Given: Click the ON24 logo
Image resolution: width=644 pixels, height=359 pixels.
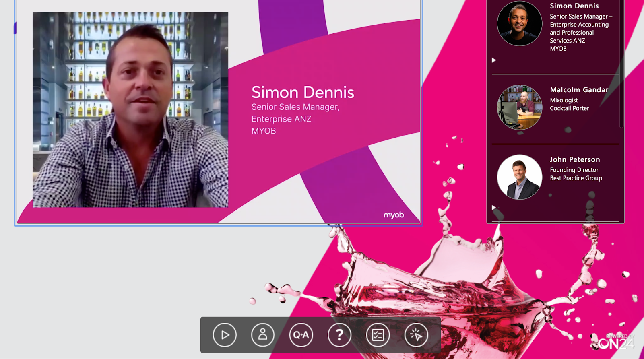Looking at the screenshot, I should (x=616, y=342).
